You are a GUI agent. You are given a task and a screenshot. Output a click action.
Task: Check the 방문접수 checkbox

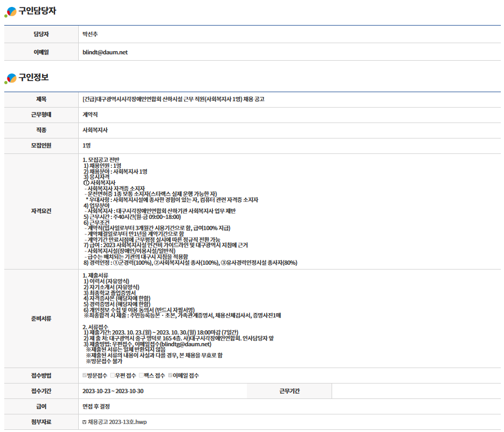(x=85, y=376)
